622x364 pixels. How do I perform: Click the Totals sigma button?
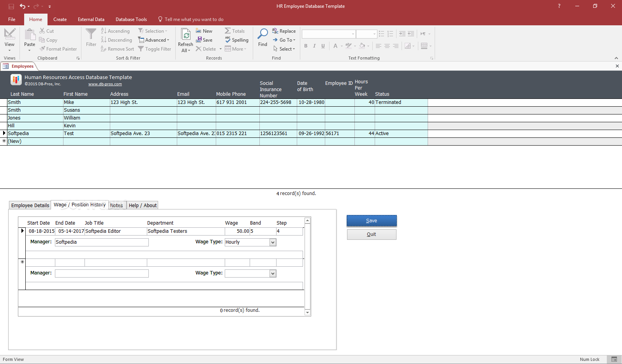click(x=235, y=31)
